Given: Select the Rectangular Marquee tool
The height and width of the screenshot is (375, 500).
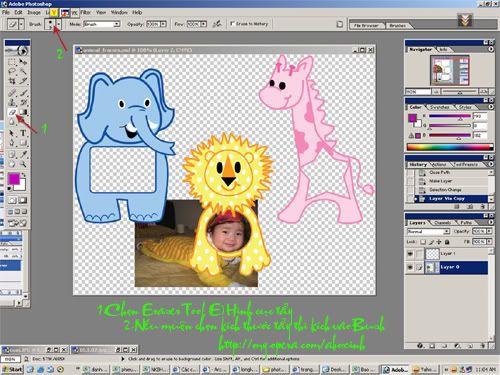Looking at the screenshot, I should (x=12, y=62).
